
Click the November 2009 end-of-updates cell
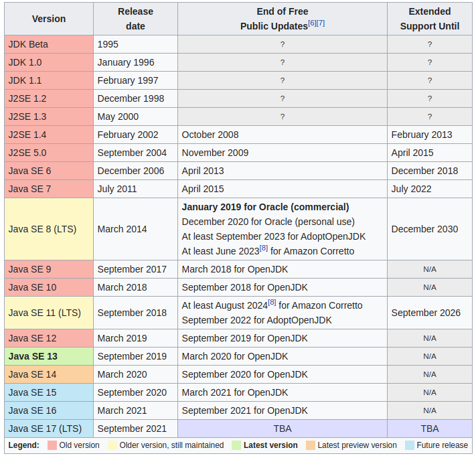pos(283,153)
